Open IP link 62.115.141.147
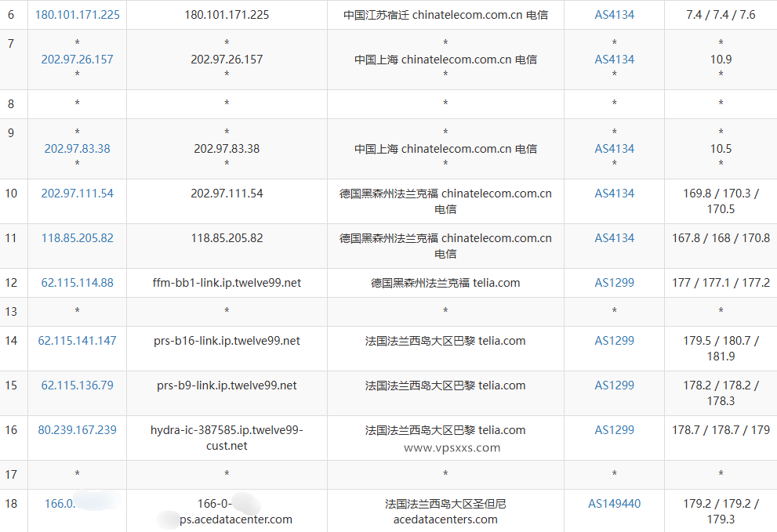Viewport: 777px width, 532px height. pyautogui.click(x=78, y=341)
